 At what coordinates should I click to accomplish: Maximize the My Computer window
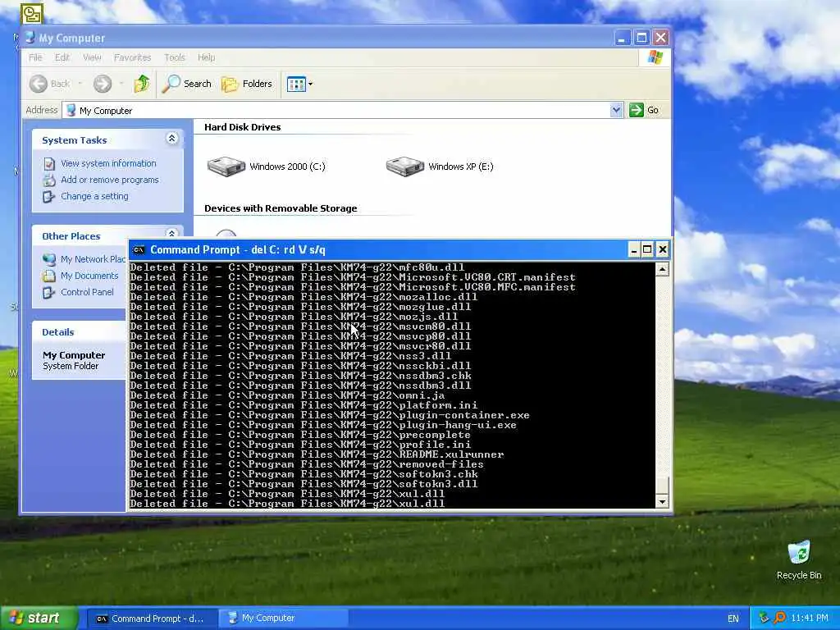coord(641,38)
